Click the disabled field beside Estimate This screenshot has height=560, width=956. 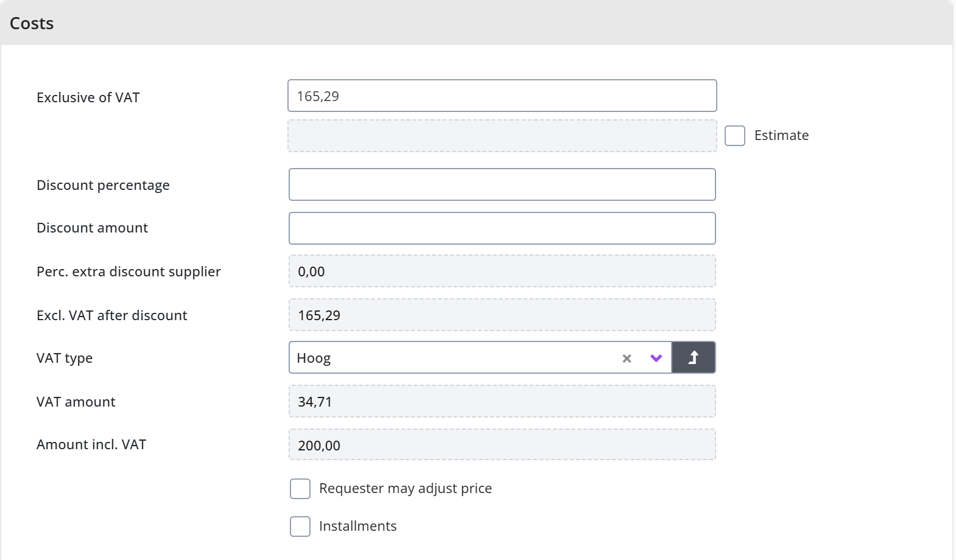(x=502, y=136)
